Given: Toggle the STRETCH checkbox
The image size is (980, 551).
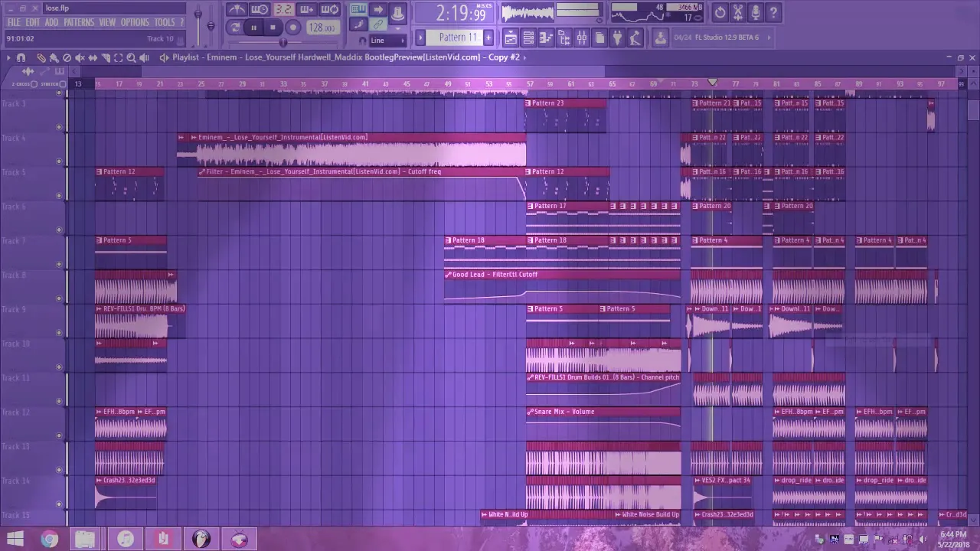Looking at the screenshot, I should pos(64,84).
